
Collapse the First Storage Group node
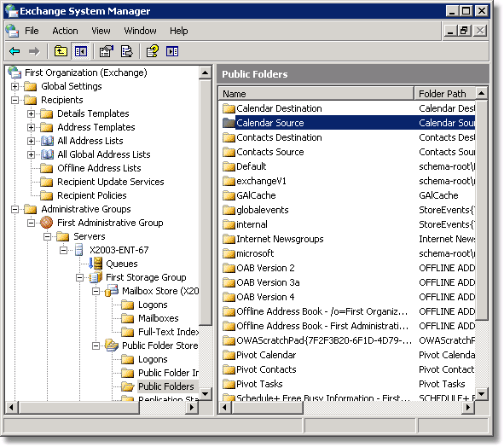[79, 277]
